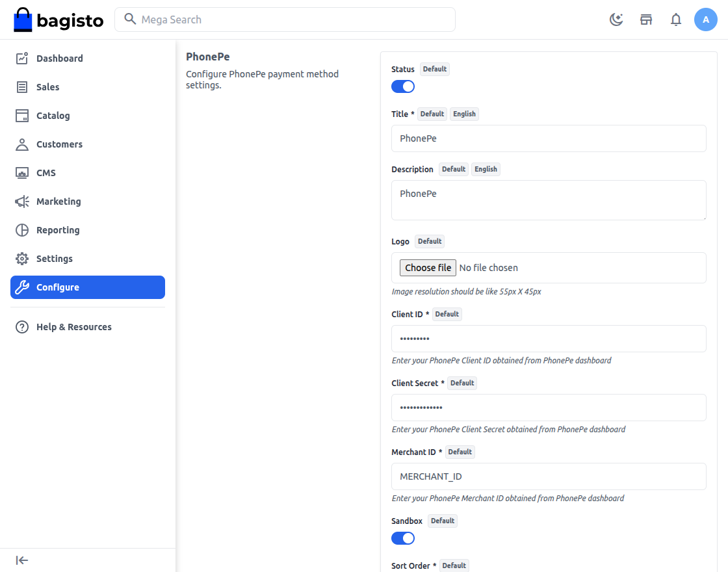Click Choose file for Logo
The width and height of the screenshot is (728, 572).
(428, 268)
